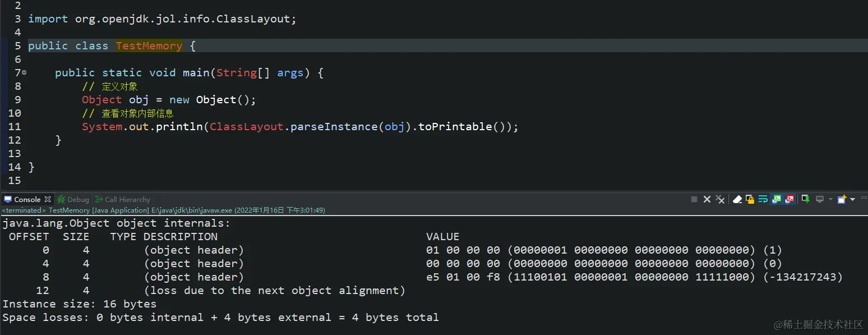Click the terminated TestMemory launch description line
Screen dimensions: 868x335
click(164, 210)
